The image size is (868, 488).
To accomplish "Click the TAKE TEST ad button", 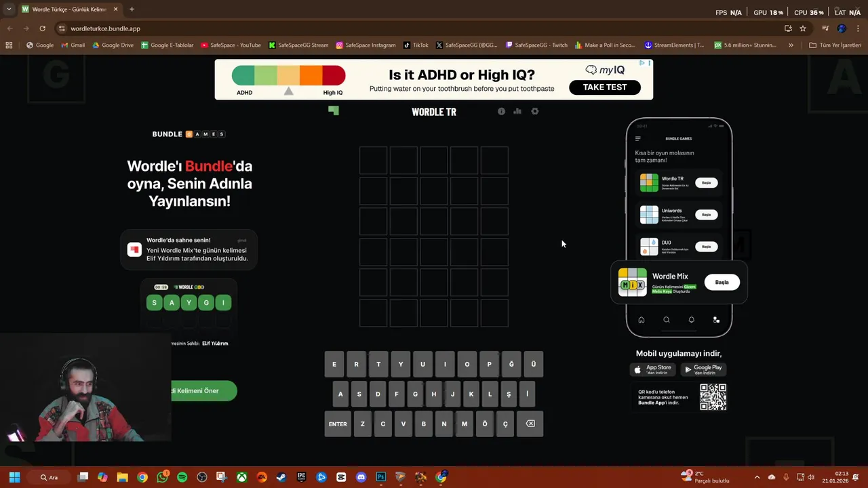I will pos(605,87).
